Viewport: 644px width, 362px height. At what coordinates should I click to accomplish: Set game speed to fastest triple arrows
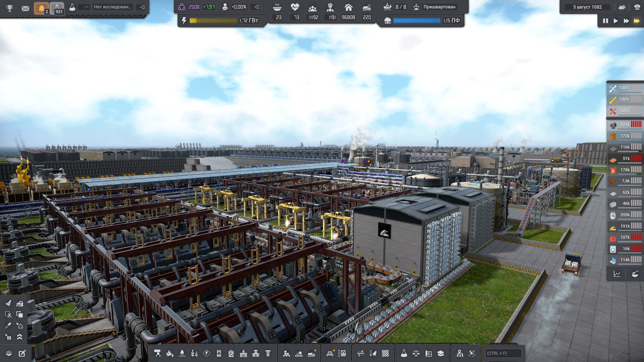coord(636,21)
